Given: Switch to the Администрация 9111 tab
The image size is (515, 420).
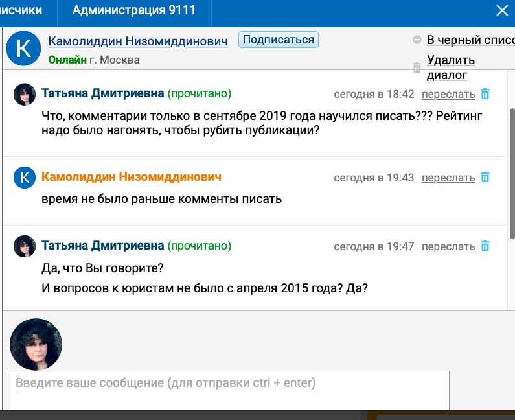Looking at the screenshot, I should click(133, 11).
